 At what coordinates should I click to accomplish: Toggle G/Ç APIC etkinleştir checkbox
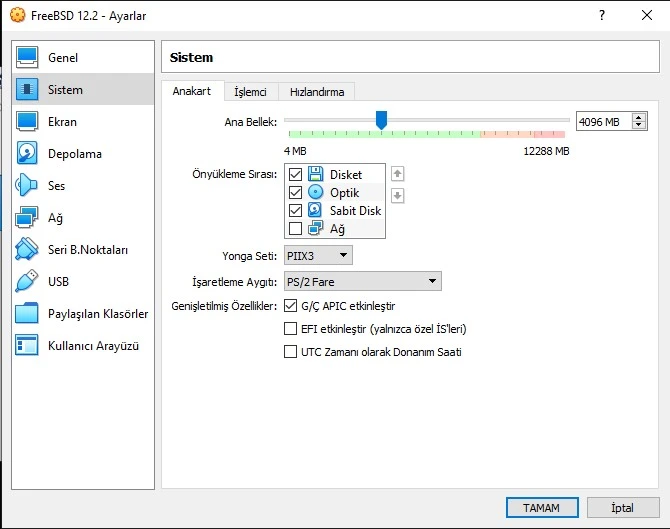(291, 306)
